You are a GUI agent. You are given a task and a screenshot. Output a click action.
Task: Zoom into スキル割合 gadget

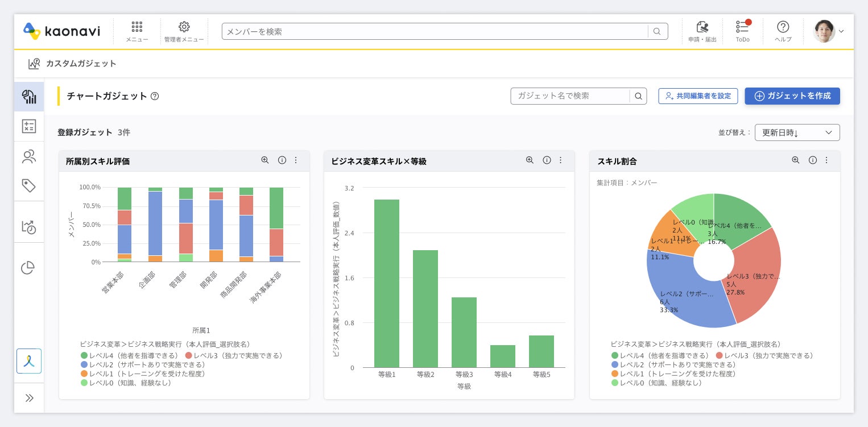796,160
